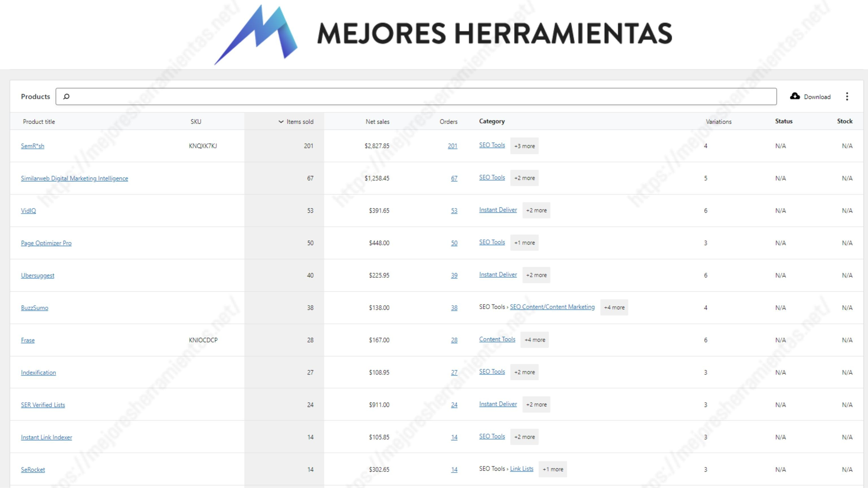This screenshot has width=868, height=488.
Task: Open BuzzSumo orders count 38
Action: (454, 308)
